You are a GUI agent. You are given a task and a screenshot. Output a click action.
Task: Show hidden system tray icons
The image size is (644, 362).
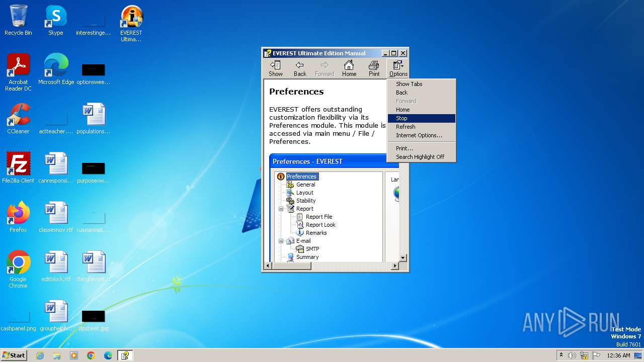561,355
